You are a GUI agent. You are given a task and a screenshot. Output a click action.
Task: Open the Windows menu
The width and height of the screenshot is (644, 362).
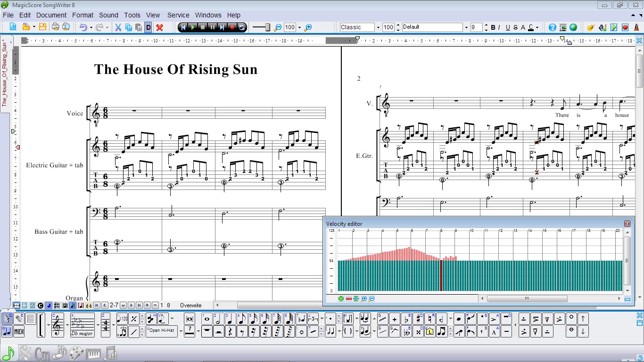[208, 15]
